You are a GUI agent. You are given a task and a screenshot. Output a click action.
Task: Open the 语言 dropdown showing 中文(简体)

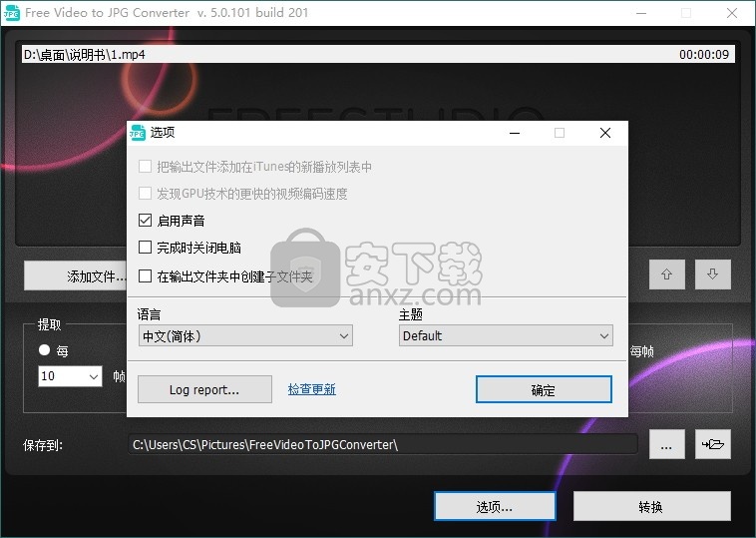(245, 335)
